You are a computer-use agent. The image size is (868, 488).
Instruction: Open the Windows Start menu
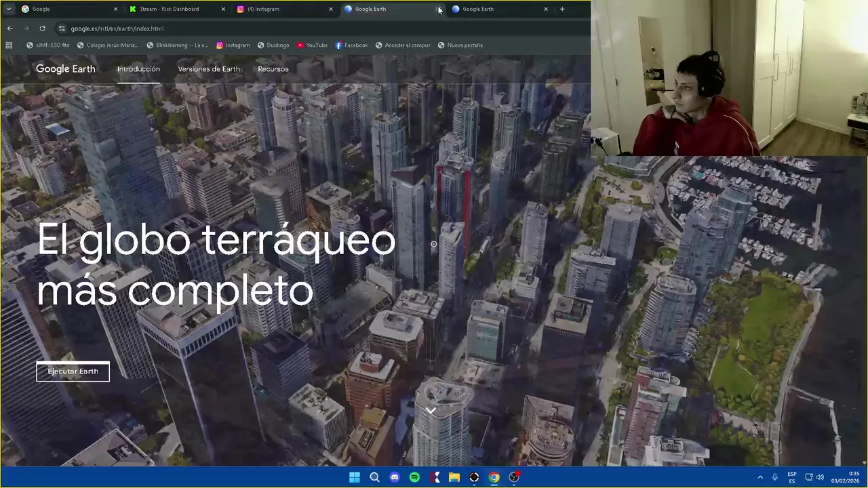(x=355, y=477)
